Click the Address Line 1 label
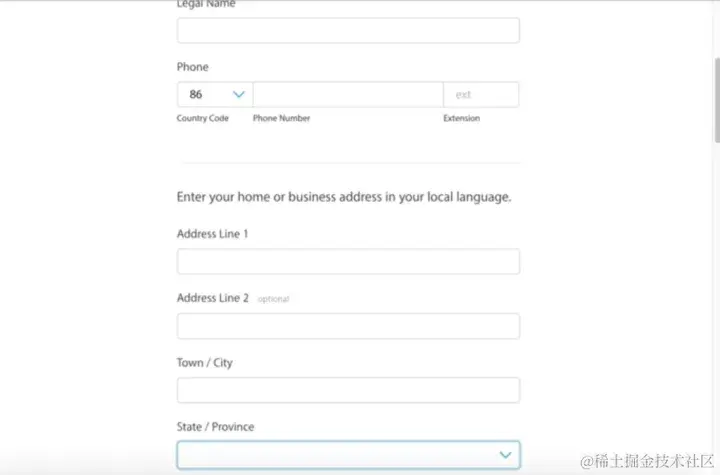Image resolution: width=720 pixels, height=475 pixels. 213,234
